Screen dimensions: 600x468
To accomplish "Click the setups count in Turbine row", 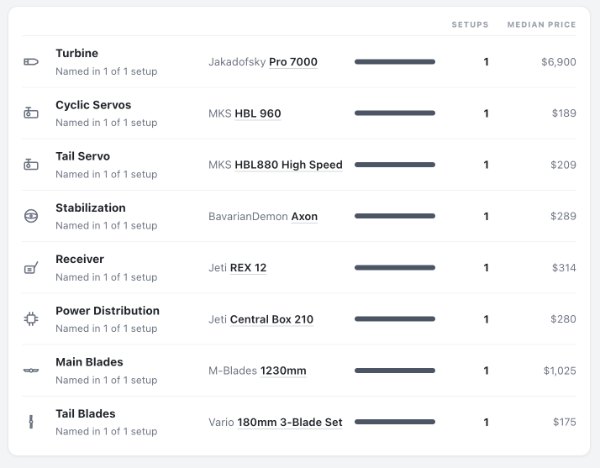I will point(486,62).
